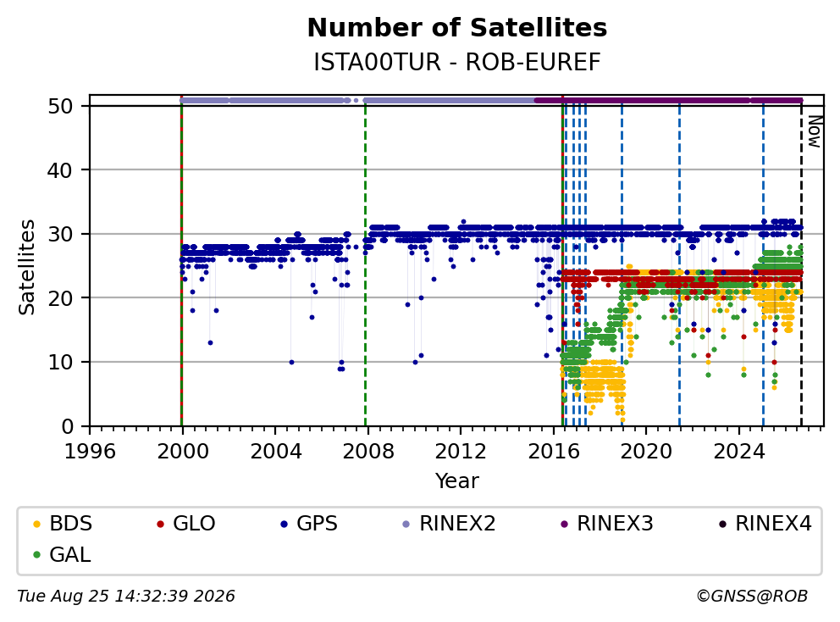The image size is (840, 622).
Task: Click the 40 tick label on y-axis
Action: coord(60,170)
